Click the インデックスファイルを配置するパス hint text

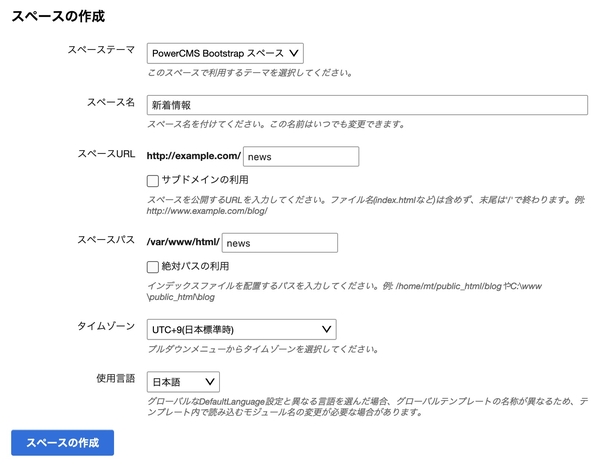(x=344, y=291)
